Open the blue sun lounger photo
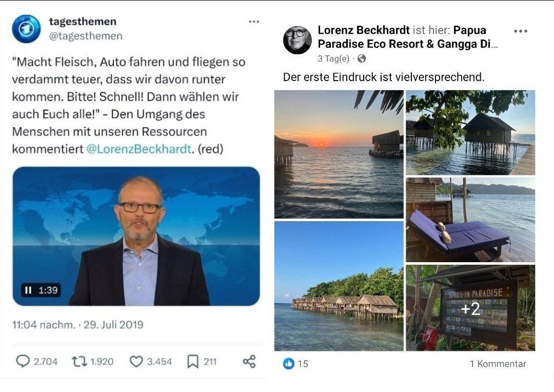This screenshot has width=554, height=392. (x=470, y=220)
